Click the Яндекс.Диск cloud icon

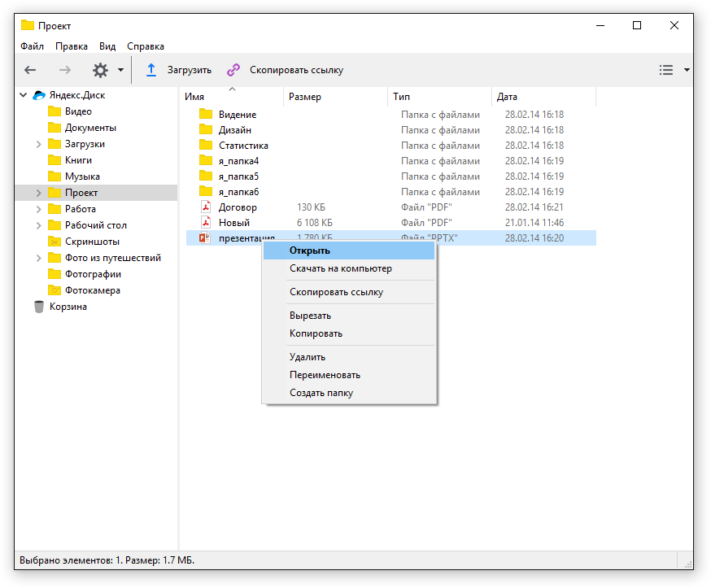(x=39, y=96)
